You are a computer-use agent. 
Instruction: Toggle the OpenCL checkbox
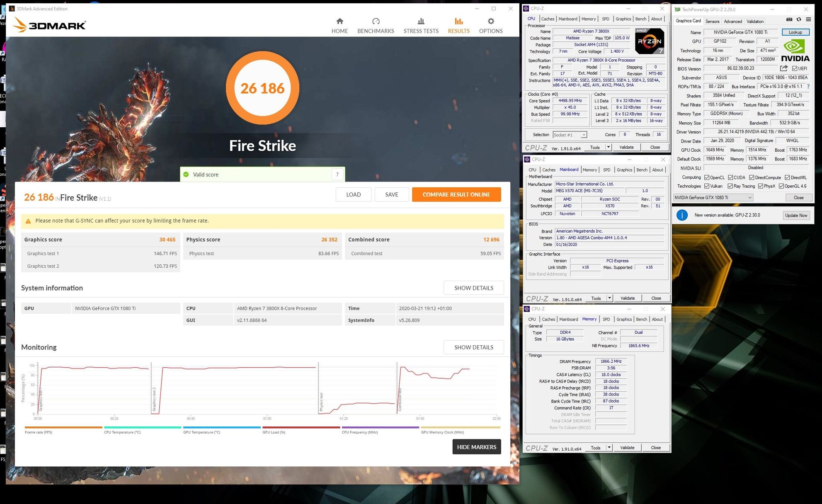point(707,177)
